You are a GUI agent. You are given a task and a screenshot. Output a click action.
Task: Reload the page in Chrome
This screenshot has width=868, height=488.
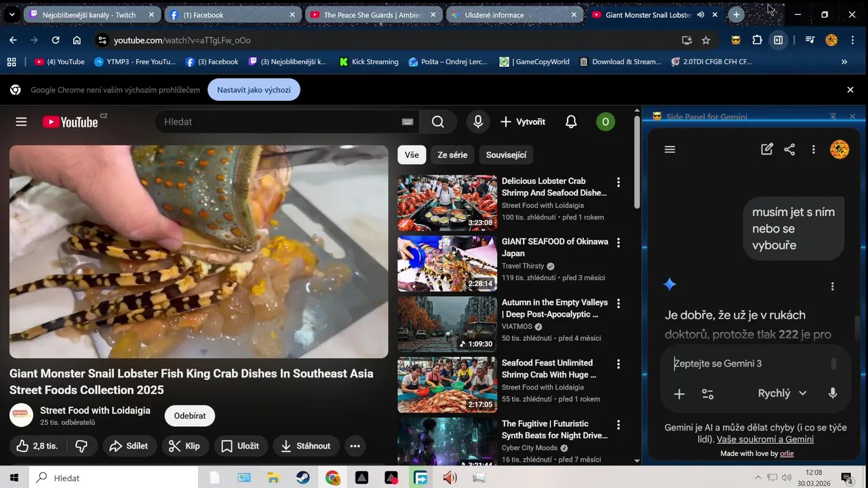(x=56, y=40)
